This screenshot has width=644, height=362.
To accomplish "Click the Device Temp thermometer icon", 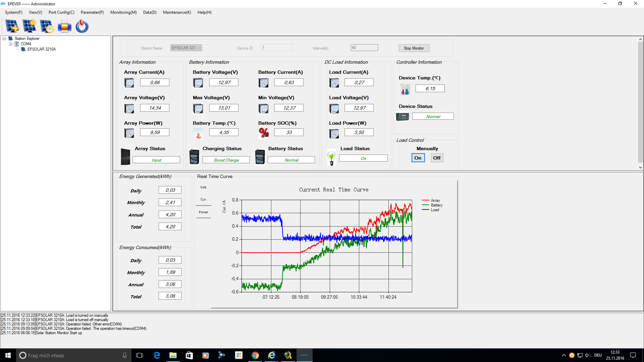I will click(x=405, y=89).
